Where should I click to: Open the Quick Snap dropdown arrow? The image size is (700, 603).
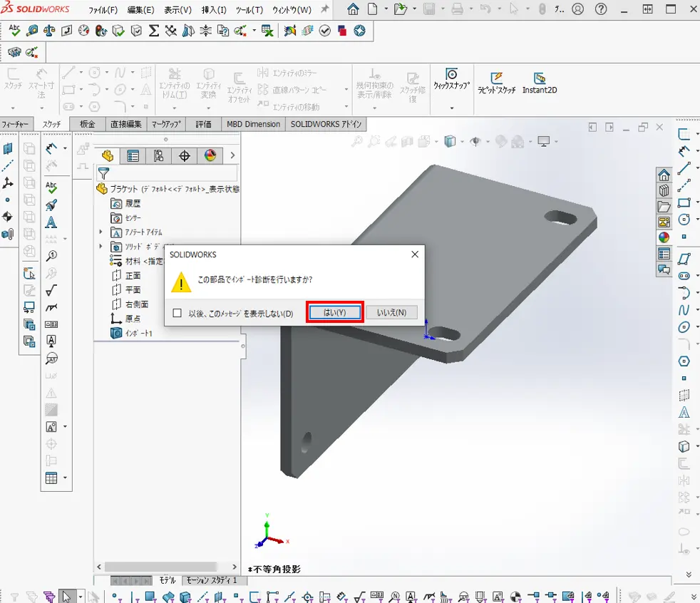(x=451, y=108)
